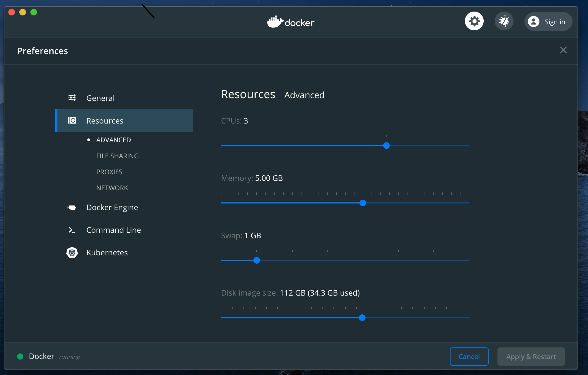Click the Swap slider handle
Screen dimensions: 588x375
click(257, 260)
